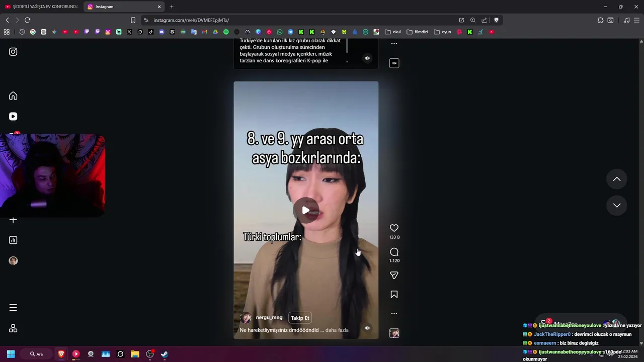Toggle sound on the nergu_mng reel
The image size is (644, 362).
[367, 328]
